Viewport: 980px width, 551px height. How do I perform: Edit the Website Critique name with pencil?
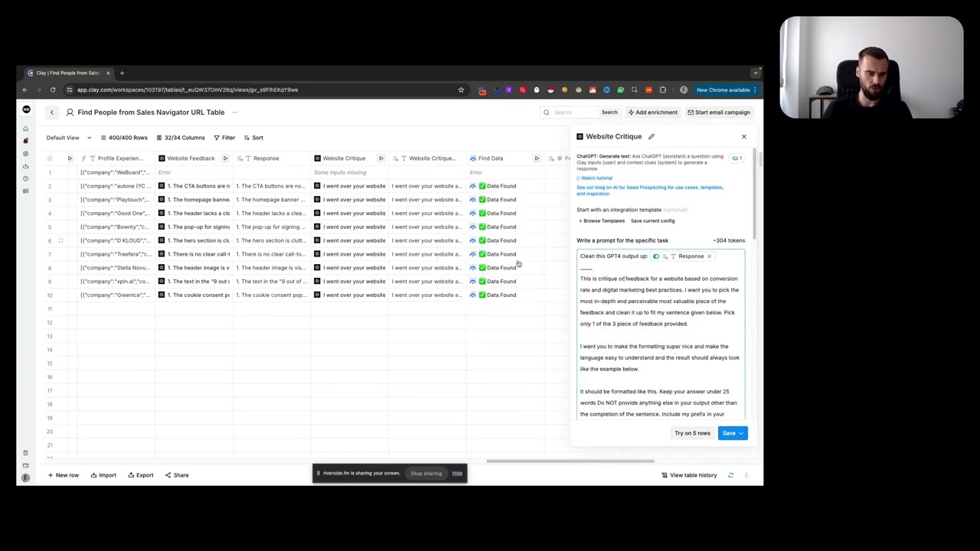pyautogui.click(x=652, y=137)
